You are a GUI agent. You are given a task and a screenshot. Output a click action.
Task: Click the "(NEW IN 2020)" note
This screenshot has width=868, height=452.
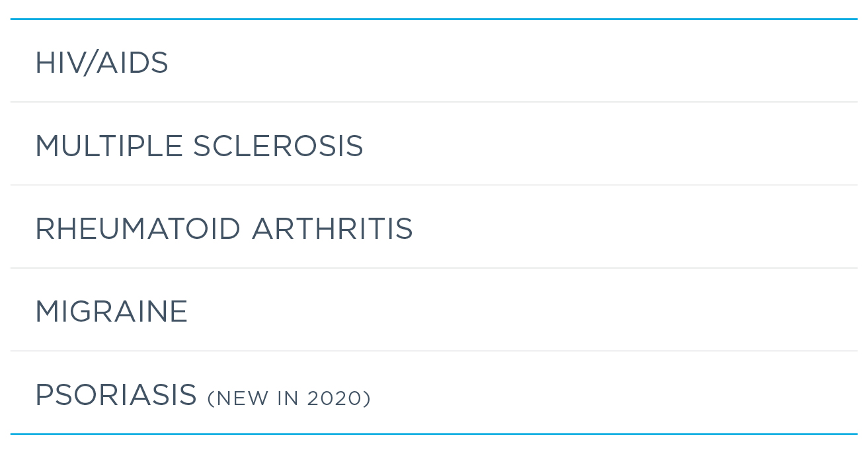coord(289,398)
